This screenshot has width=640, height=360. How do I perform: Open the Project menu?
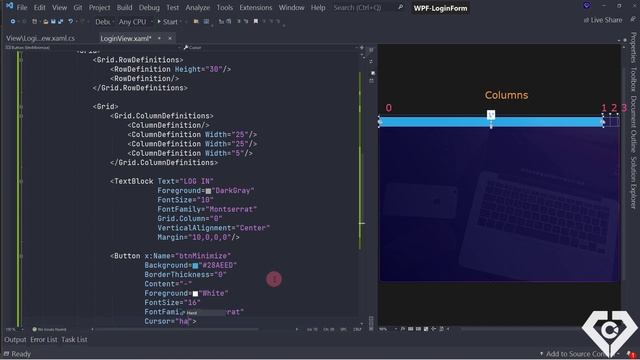[99, 7]
